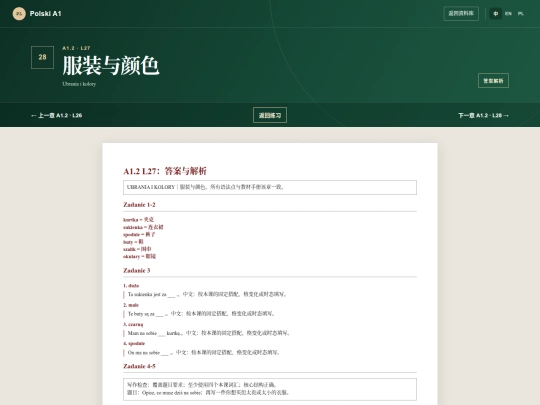Click the UBRANIA I KOLORY info box

pyautogui.click(x=270, y=187)
